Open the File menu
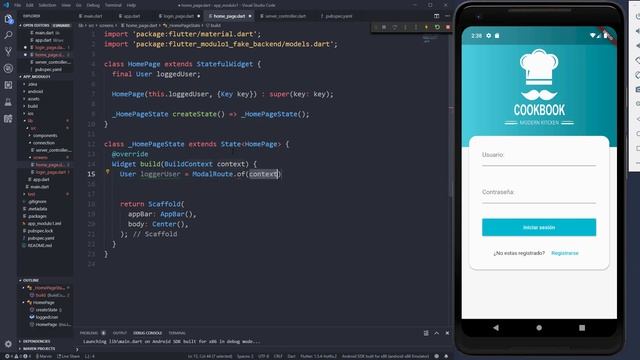Viewport: 640px width, 360px height. [18, 5]
